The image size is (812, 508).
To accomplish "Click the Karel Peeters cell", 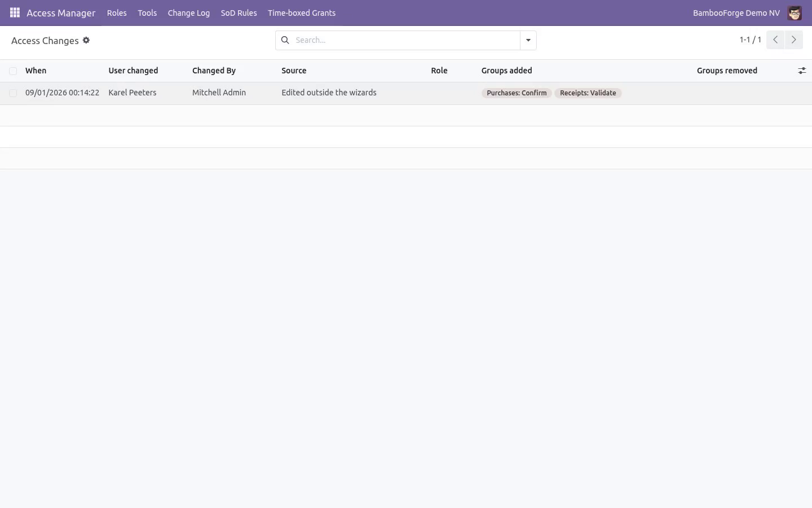I will 133,93.
